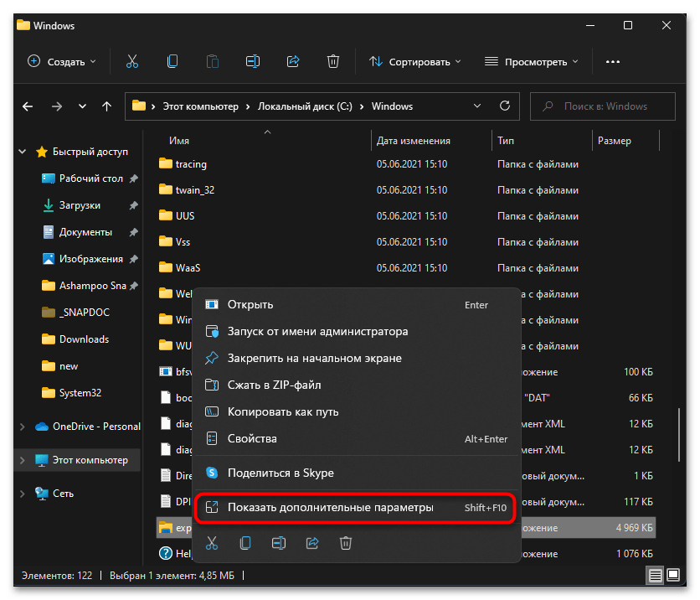Choose Копировать как путь
This screenshot has width=700, height=600.
click(x=358, y=412)
